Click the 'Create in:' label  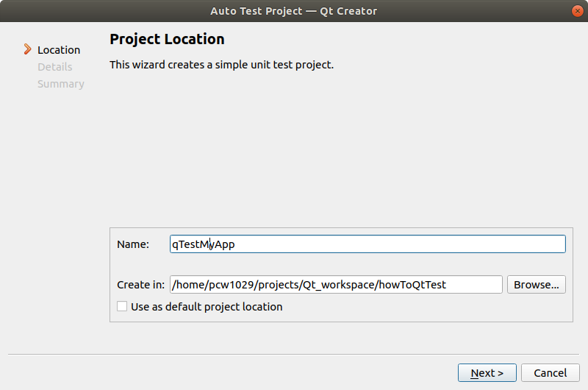click(x=140, y=285)
